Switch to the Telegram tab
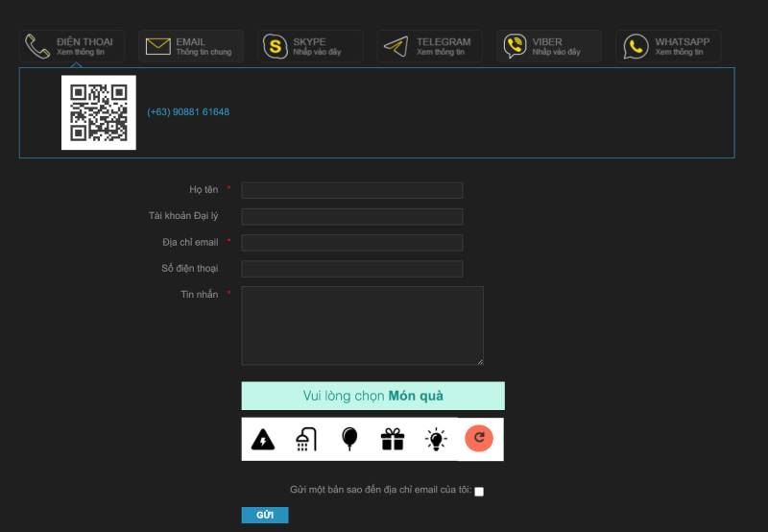The image size is (768, 532). (429, 46)
